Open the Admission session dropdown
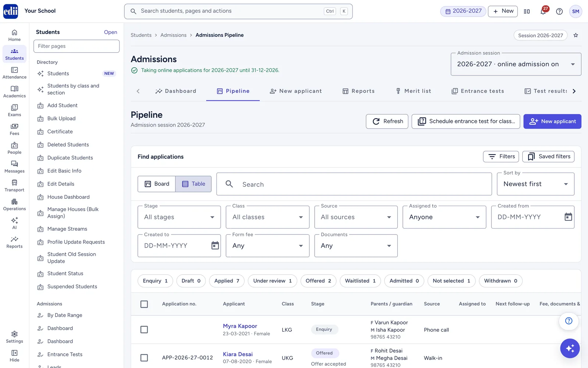 pos(516,64)
